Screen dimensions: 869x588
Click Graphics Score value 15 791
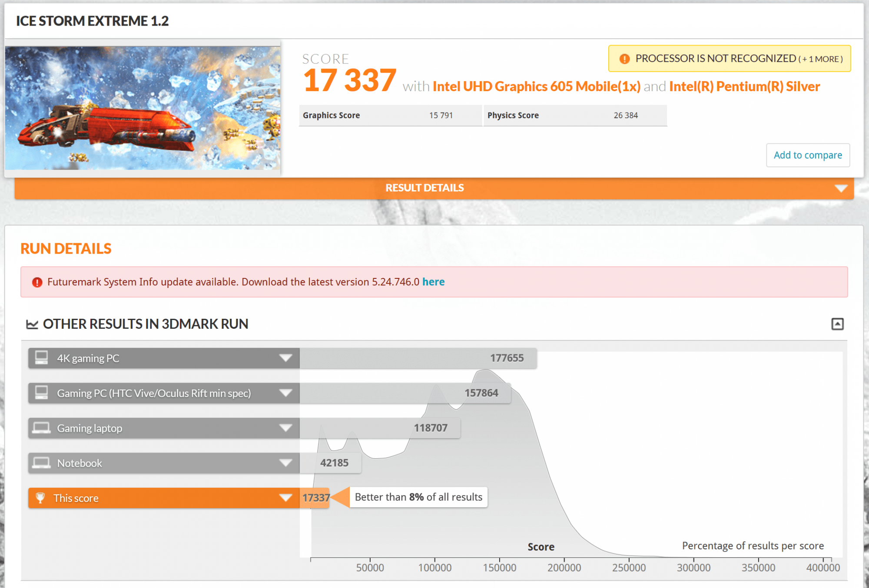coord(441,116)
